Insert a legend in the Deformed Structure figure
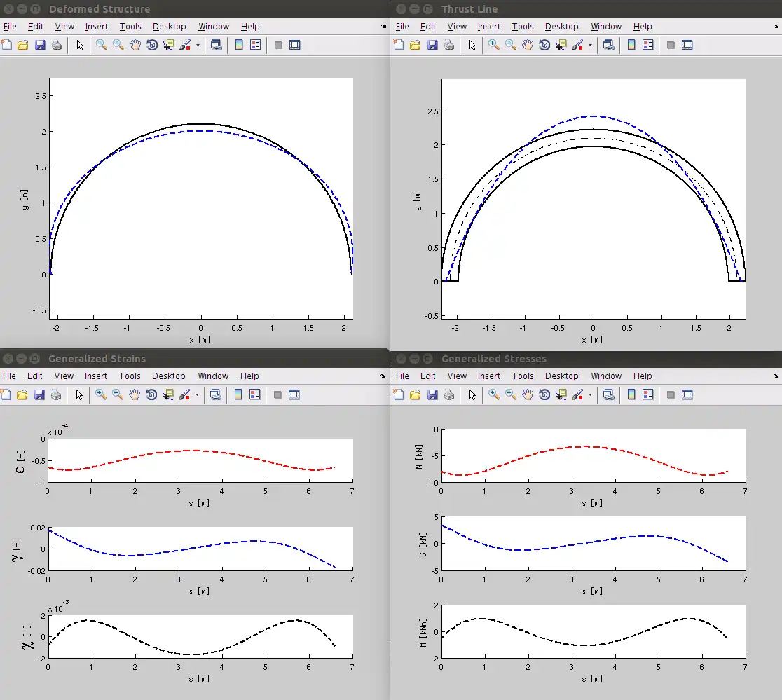Viewport: 782px width, 700px height. coord(255,45)
